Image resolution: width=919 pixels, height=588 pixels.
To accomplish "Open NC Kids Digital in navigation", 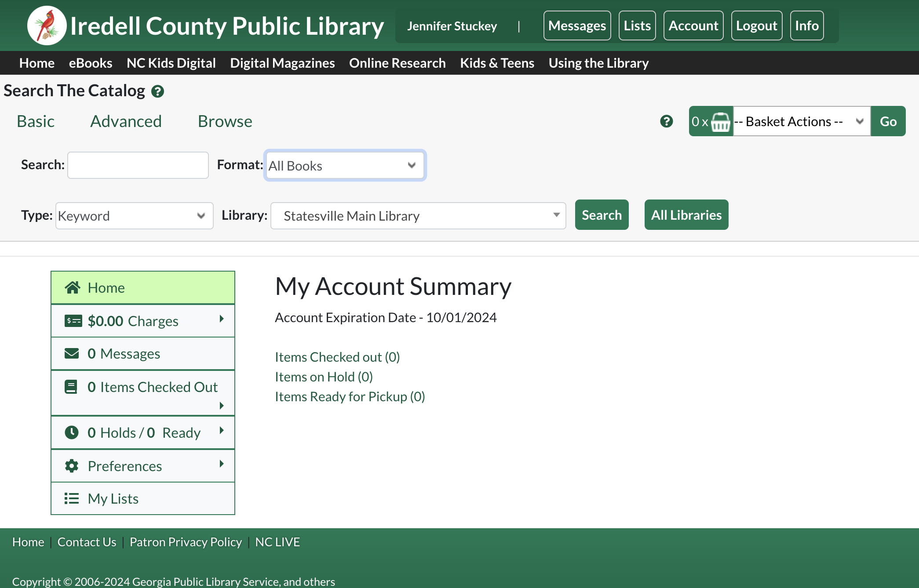I will coord(171,63).
